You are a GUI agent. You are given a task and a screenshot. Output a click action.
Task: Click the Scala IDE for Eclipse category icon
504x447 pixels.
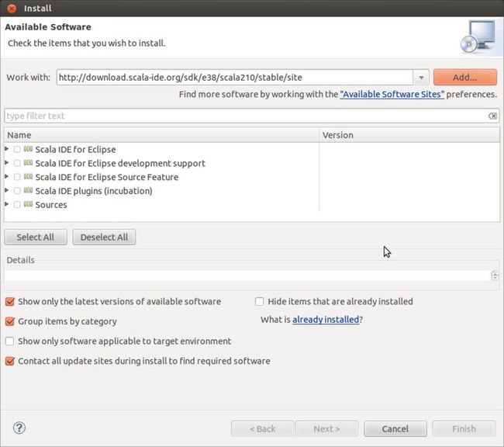pyautogui.click(x=28, y=149)
